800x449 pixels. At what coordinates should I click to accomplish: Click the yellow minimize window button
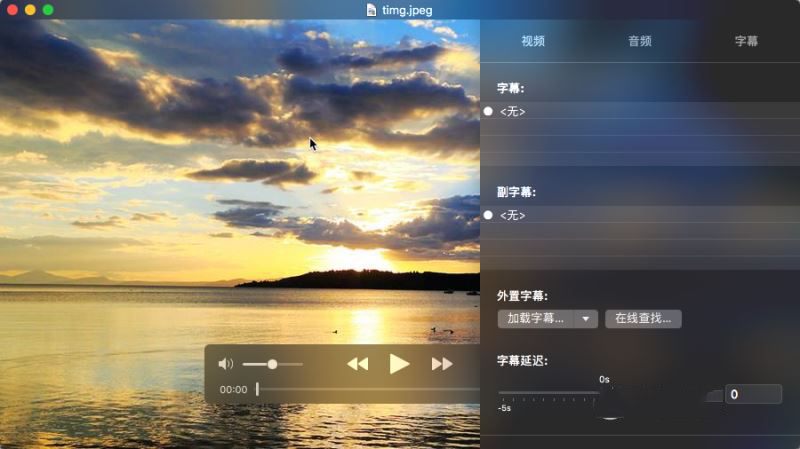[x=30, y=9]
